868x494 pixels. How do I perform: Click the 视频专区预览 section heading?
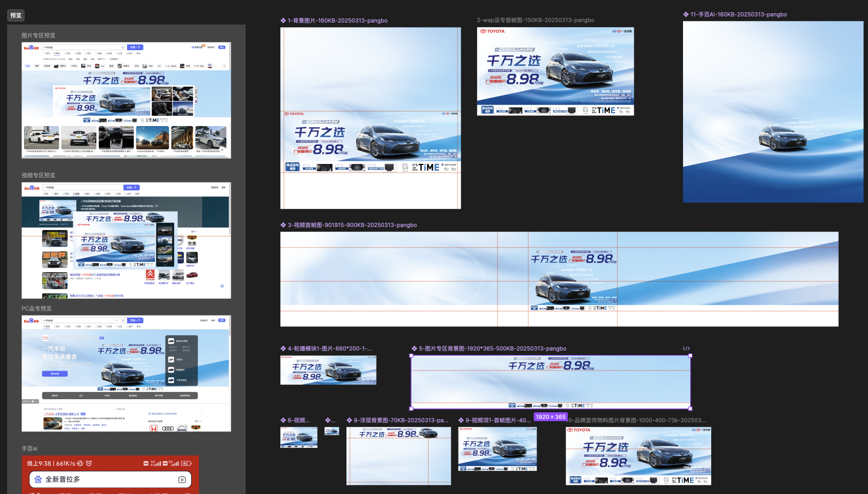(x=38, y=175)
